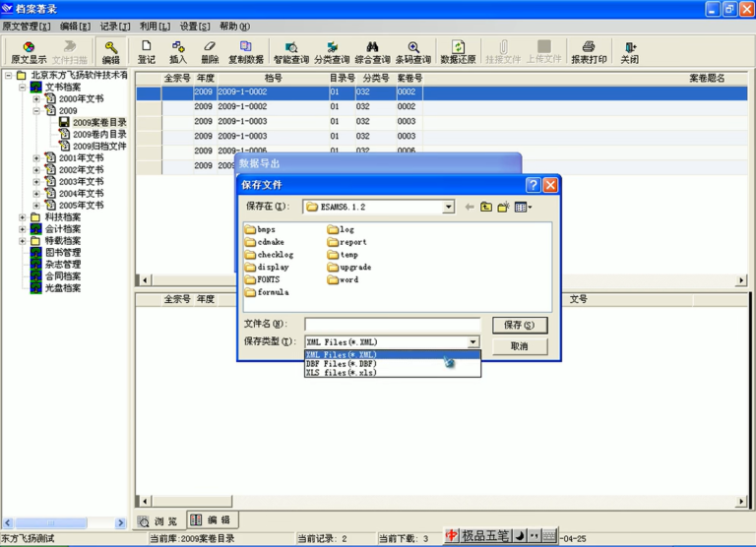Go up one folder level in save dialog

[486, 208]
